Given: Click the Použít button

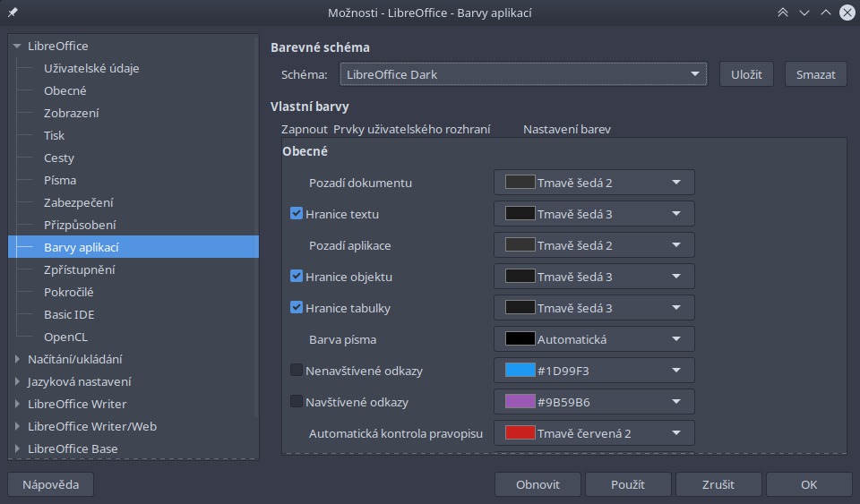Looking at the screenshot, I should (x=628, y=484).
